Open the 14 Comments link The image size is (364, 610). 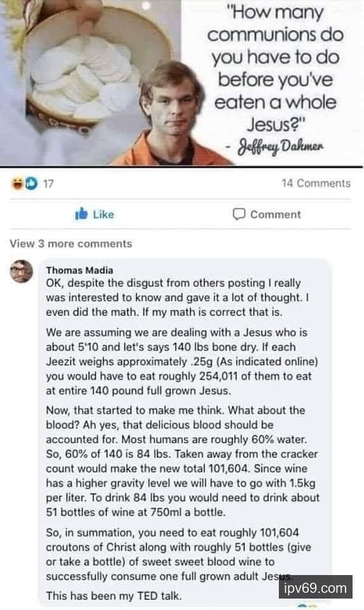point(316,183)
